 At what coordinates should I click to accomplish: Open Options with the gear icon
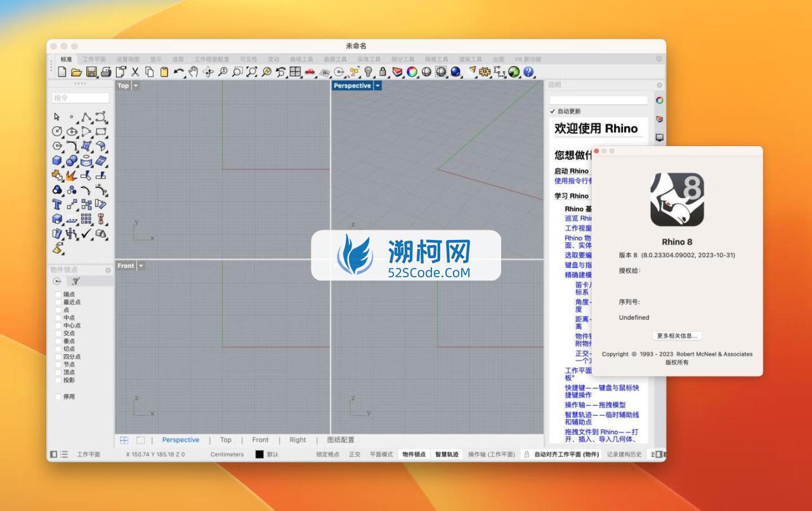(x=486, y=72)
